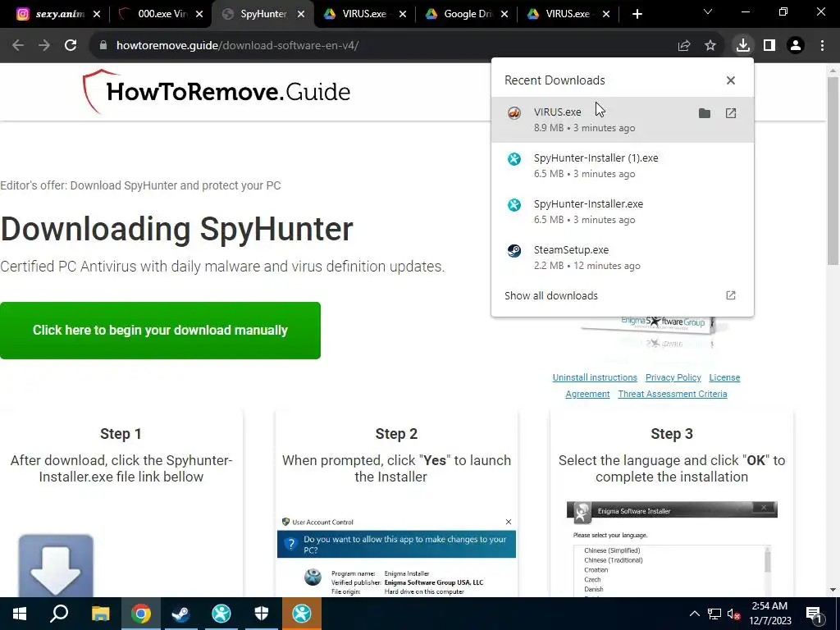
Task: Click the downloads toolbar icon
Action: [743, 46]
